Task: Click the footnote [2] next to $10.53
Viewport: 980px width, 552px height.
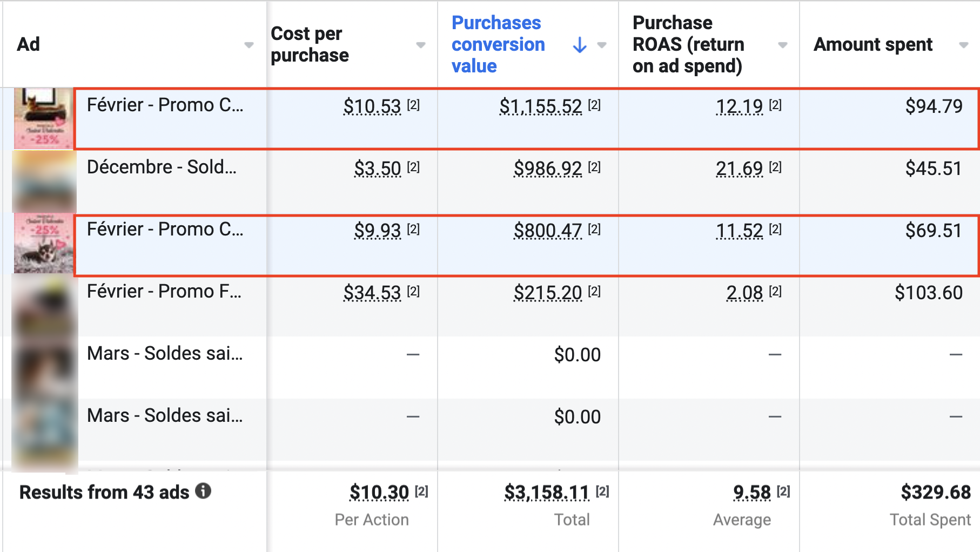Action: tap(413, 105)
